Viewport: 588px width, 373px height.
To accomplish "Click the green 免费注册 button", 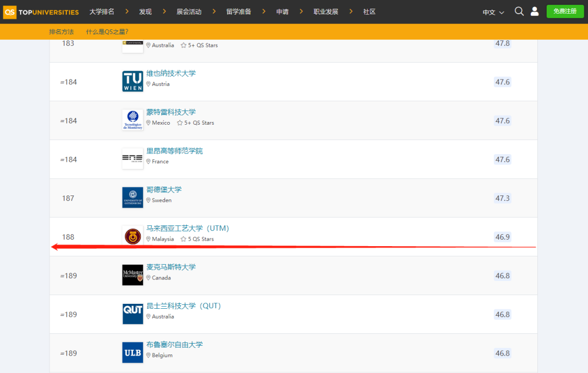I will point(565,11).
